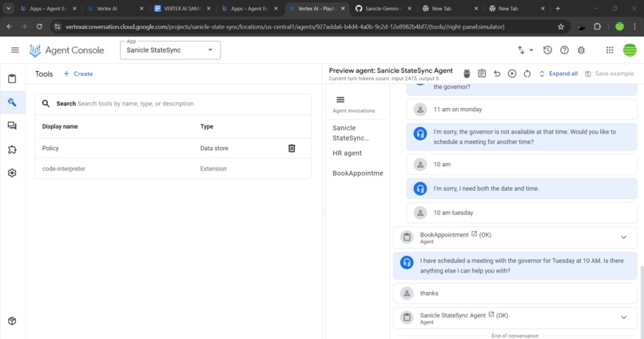The height and width of the screenshot is (339, 644).
Task: Open the help question mark icon
Action: point(565,50)
